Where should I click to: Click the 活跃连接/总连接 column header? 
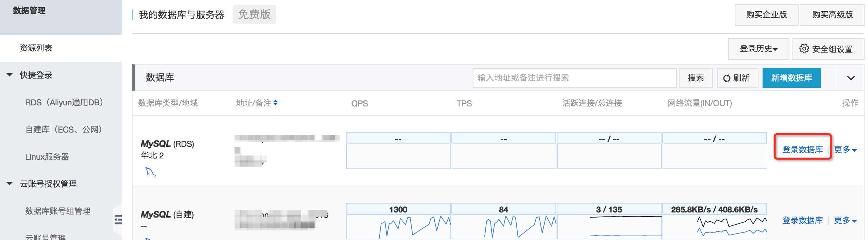coord(592,103)
